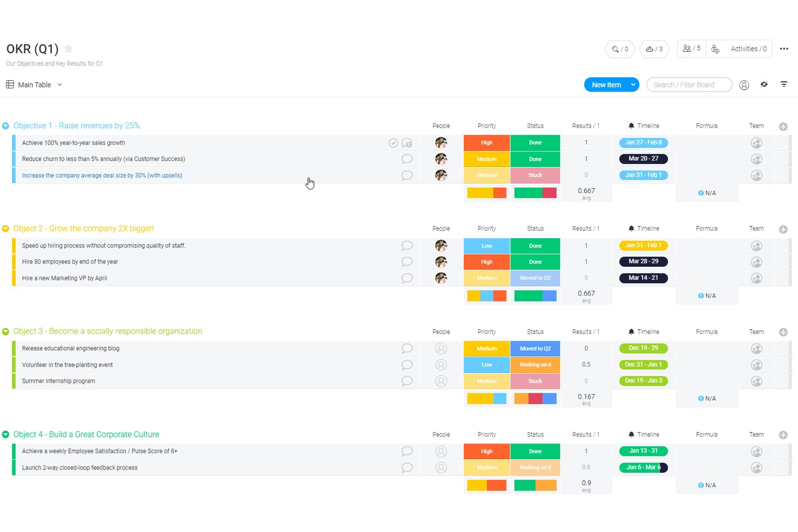Open conversation for 'Summer internship program'

click(407, 381)
